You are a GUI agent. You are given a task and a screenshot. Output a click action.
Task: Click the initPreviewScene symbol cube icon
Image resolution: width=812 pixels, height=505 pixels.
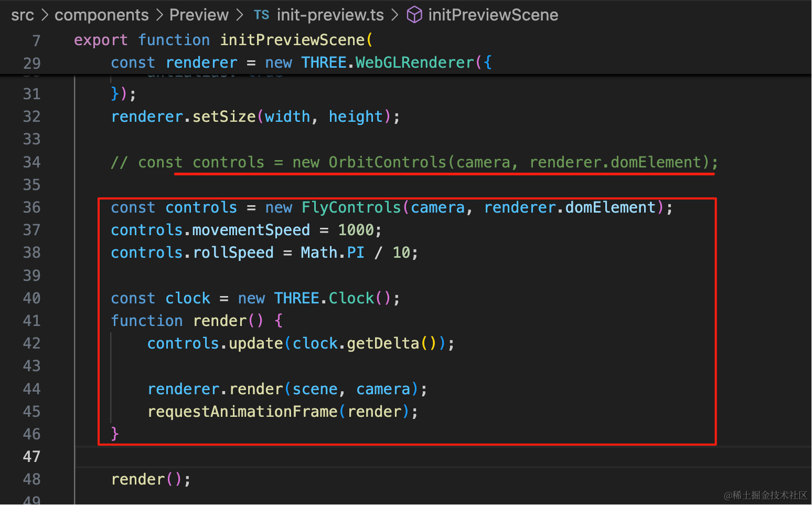[x=414, y=15]
